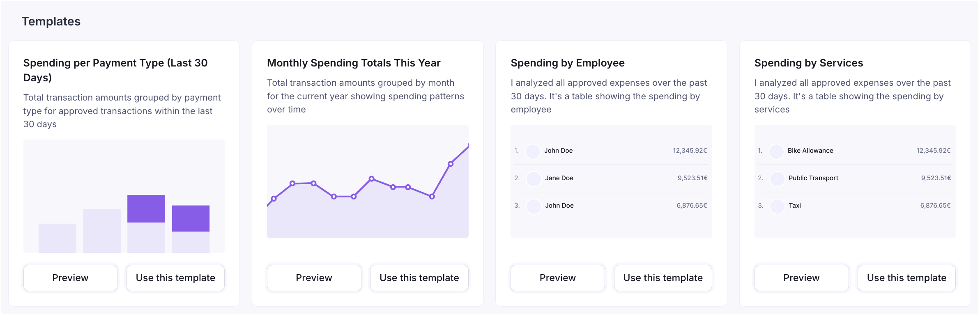This screenshot has width=980, height=316.
Task: Select the Jane Doe row showing 9,523.51€
Action: (x=612, y=179)
